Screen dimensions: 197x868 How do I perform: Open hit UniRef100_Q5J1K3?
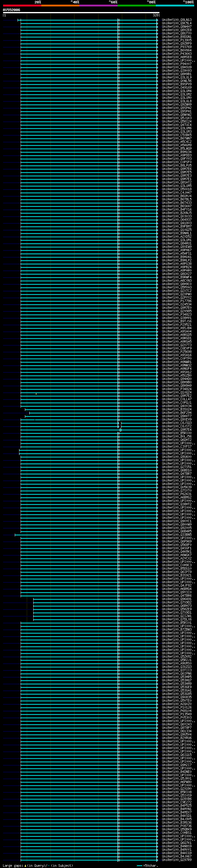click(x=177, y=118)
